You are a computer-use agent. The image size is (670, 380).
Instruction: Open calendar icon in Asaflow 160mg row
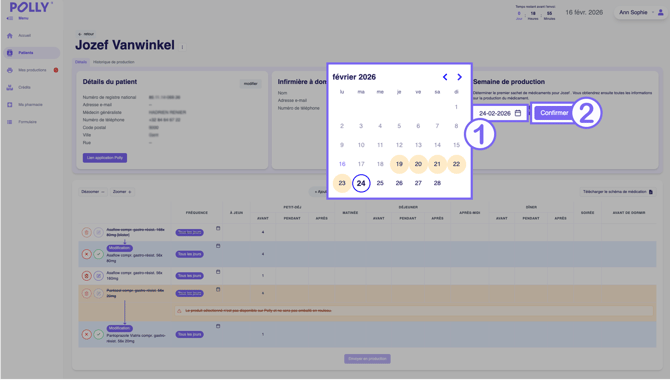[x=218, y=272]
